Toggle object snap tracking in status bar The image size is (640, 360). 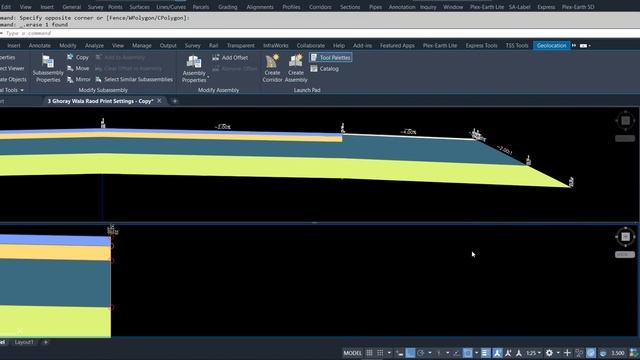pyautogui.click(x=456, y=353)
